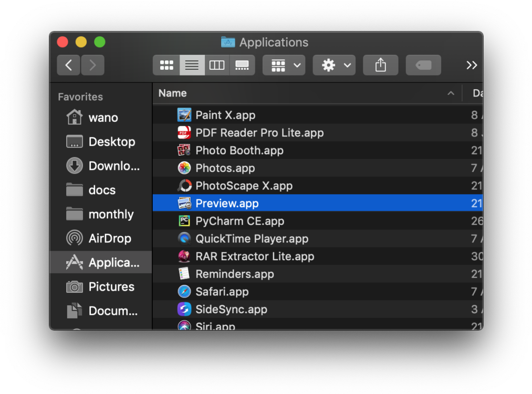Open Documents in the sidebar

click(x=101, y=311)
